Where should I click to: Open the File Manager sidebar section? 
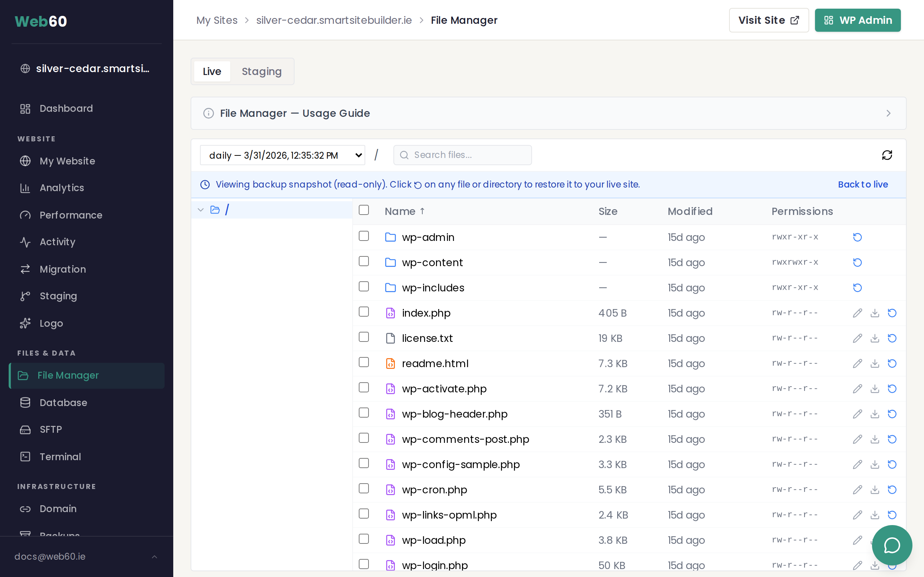pos(68,375)
